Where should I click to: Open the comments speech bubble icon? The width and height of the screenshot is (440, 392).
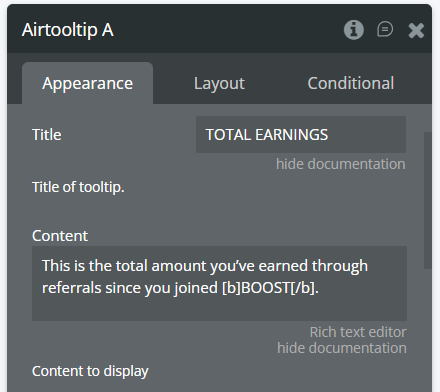tap(385, 29)
